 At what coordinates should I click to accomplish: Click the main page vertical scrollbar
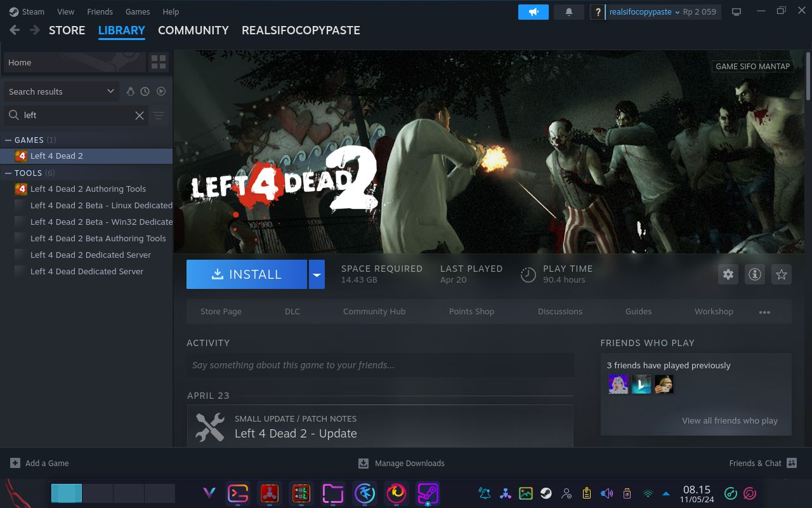point(808,76)
